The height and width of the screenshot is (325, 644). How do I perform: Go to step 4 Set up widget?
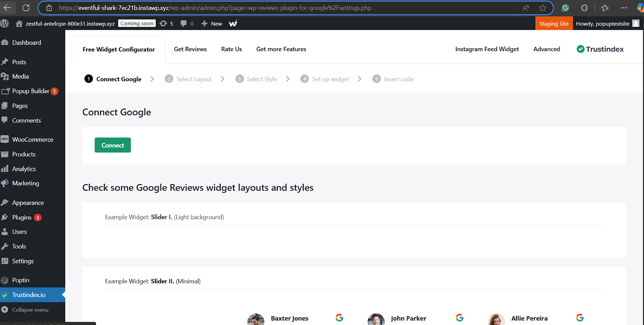coord(325,79)
